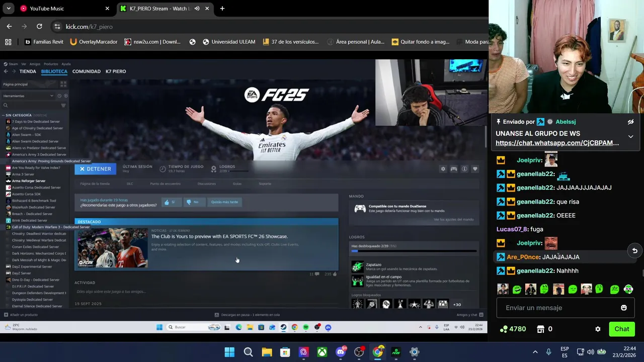Open Página de la tienda game link

click(x=95, y=184)
